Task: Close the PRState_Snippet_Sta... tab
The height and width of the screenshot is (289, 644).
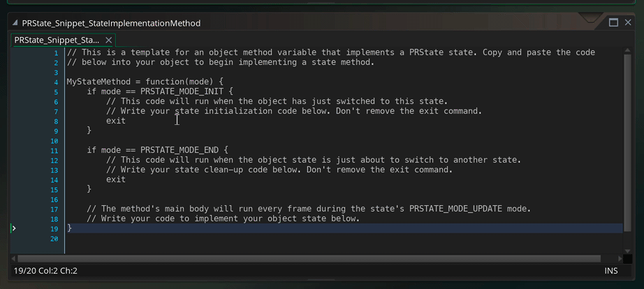Action: [109, 40]
